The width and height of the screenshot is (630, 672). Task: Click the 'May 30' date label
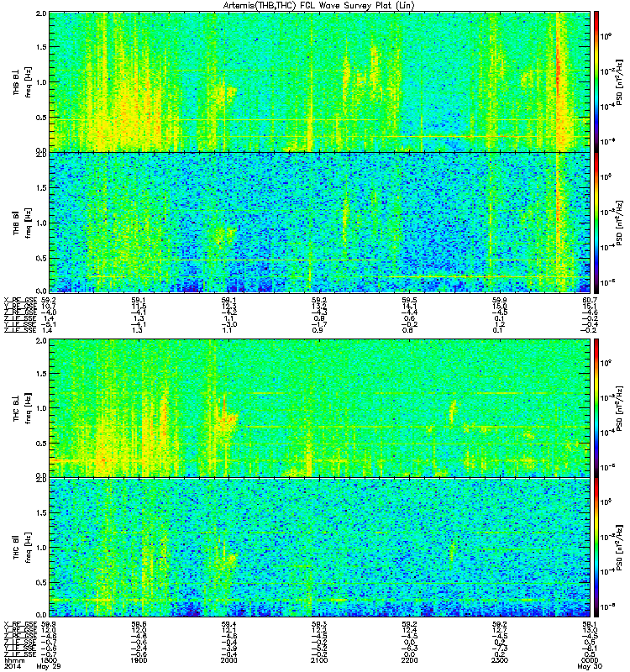pos(590,666)
